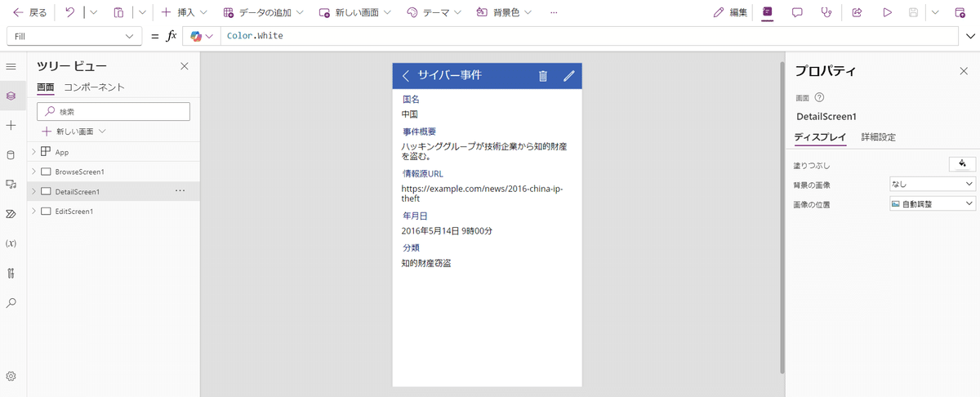Viewport: 980px width, 397px height.
Task: Switch to the ディスプレイ tab
Action: [820, 137]
